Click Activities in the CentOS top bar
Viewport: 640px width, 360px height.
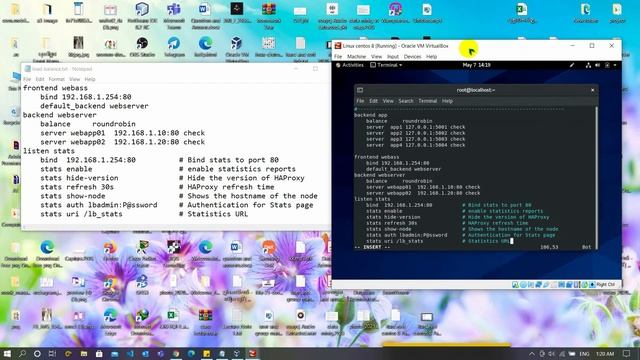pyautogui.click(x=350, y=65)
